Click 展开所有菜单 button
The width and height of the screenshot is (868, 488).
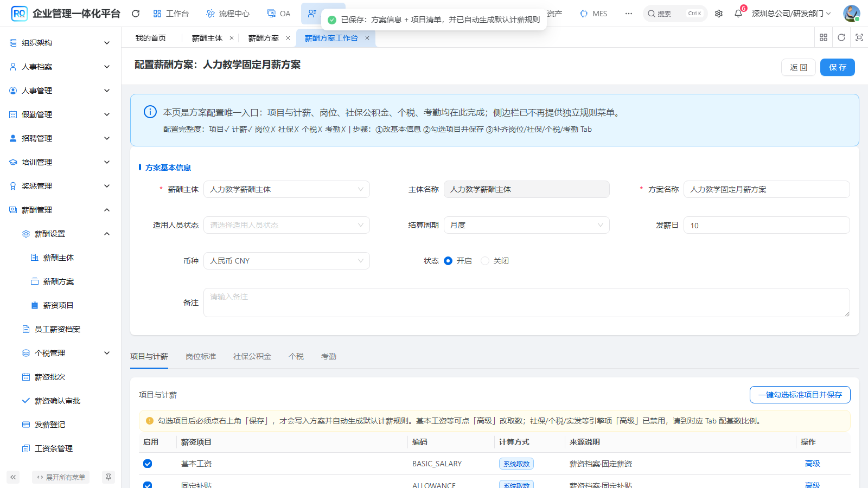click(61, 477)
